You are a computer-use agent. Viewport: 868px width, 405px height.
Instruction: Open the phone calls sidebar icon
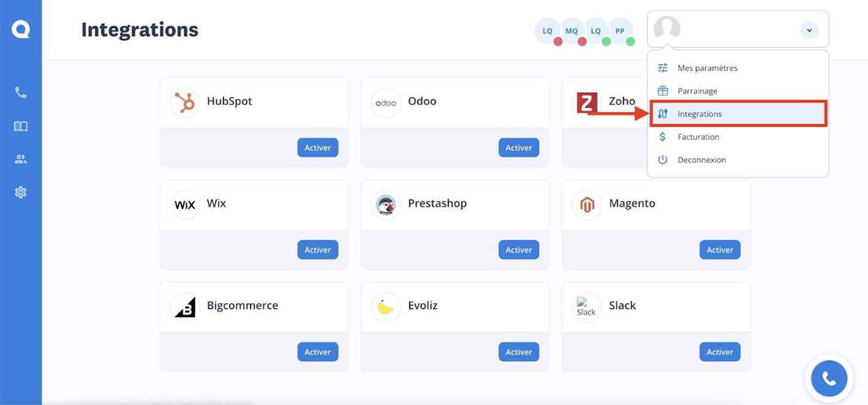(21, 93)
